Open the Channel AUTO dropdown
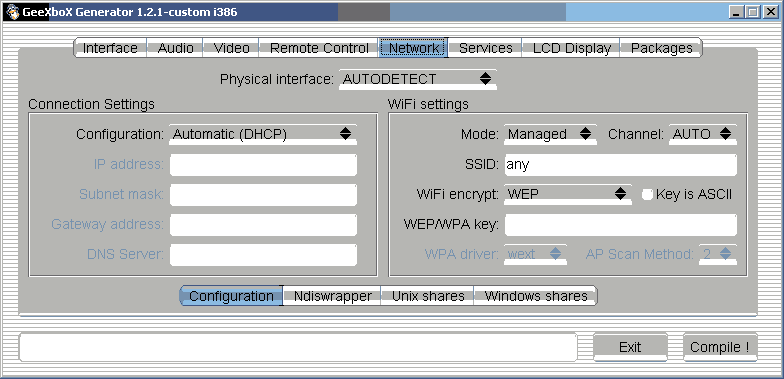Screen dimensions: 784x379 click(702, 134)
